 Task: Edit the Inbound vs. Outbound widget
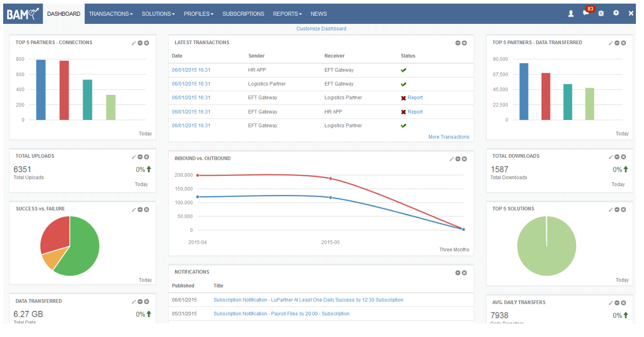[451, 159]
